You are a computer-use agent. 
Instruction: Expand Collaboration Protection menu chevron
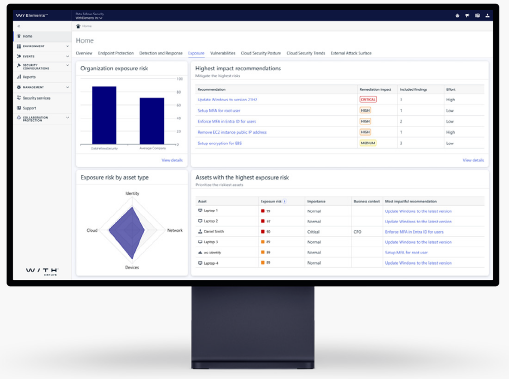68,118
